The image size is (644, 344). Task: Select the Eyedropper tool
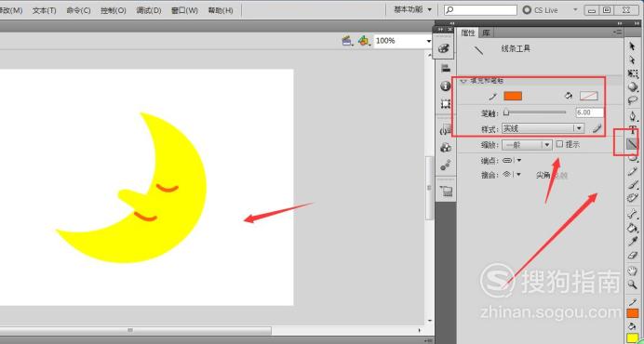[x=633, y=242]
